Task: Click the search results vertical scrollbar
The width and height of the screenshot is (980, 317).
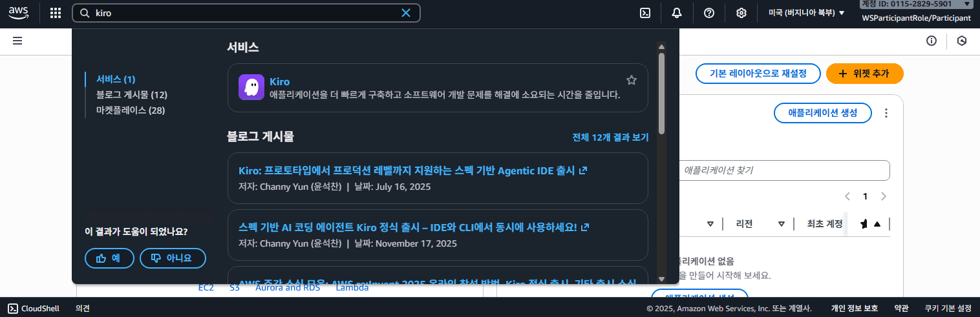Action: click(x=661, y=94)
